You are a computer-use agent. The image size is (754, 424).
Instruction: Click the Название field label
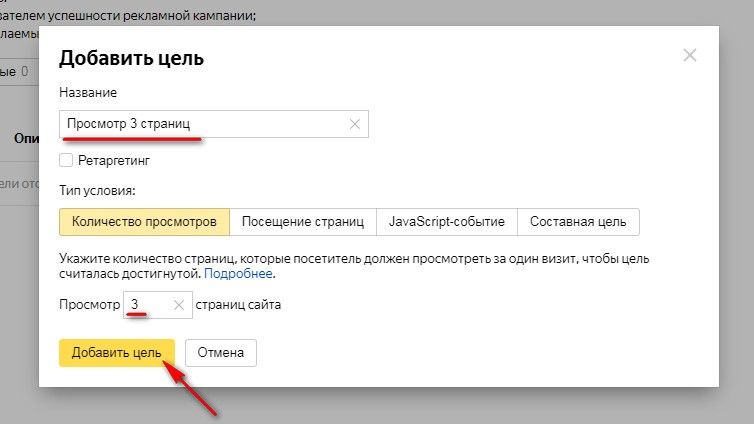[88, 93]
